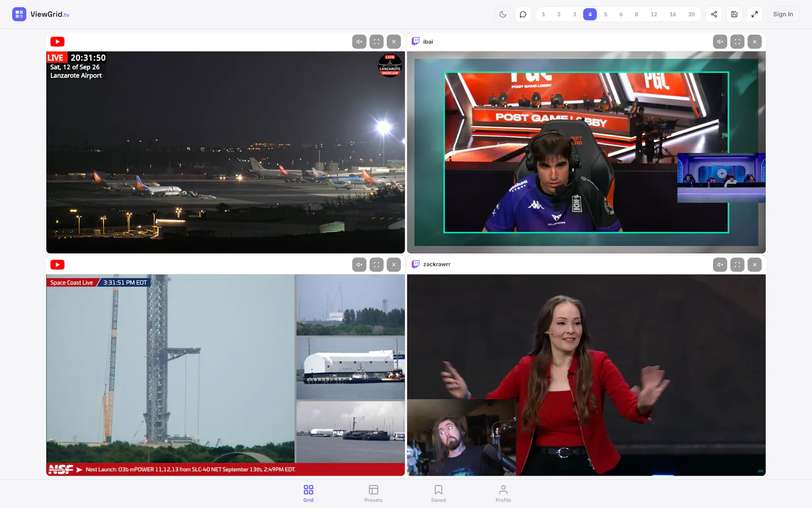Set grid layout to 2 streams
This screenshot has width=812, height=508.
pos(559,14)
